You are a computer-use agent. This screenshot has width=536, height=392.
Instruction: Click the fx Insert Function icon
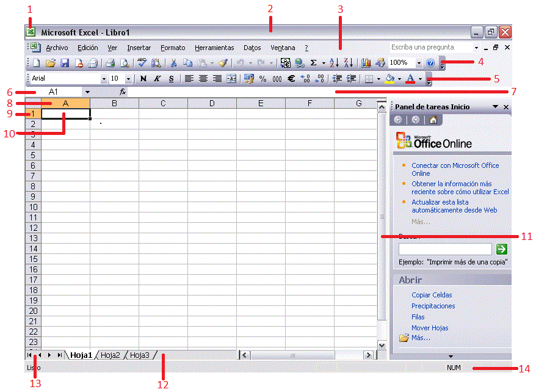123,92
